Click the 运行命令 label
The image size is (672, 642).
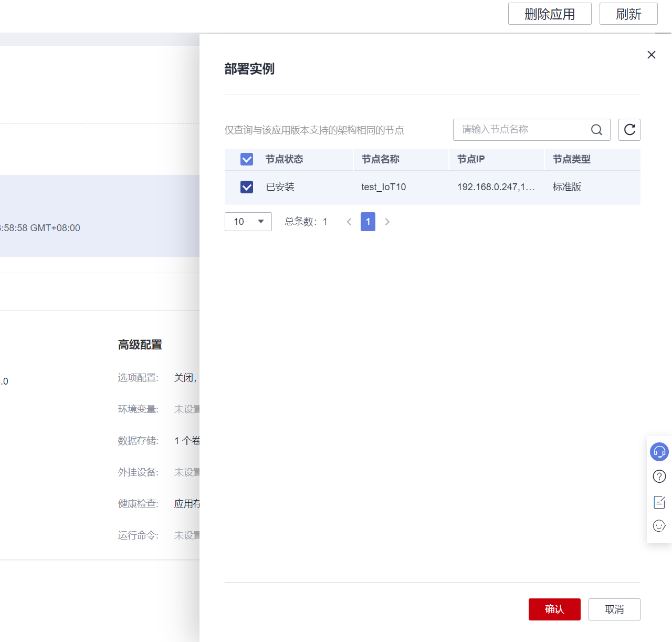pyautogui.click(x=138, y=535)
